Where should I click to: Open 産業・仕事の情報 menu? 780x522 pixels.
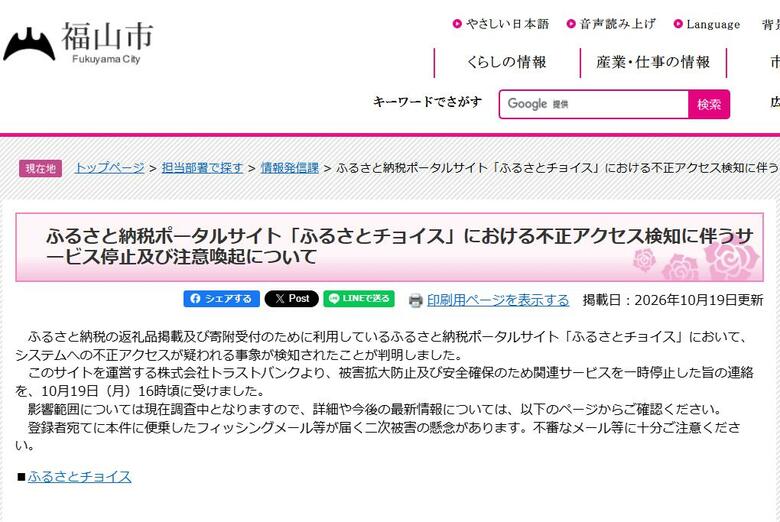(x=653, y=63)
